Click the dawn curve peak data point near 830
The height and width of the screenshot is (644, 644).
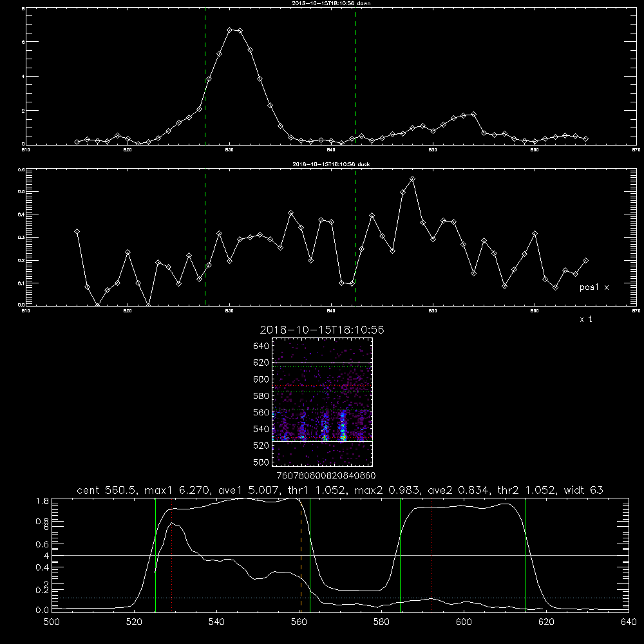(x=230, y=30)
